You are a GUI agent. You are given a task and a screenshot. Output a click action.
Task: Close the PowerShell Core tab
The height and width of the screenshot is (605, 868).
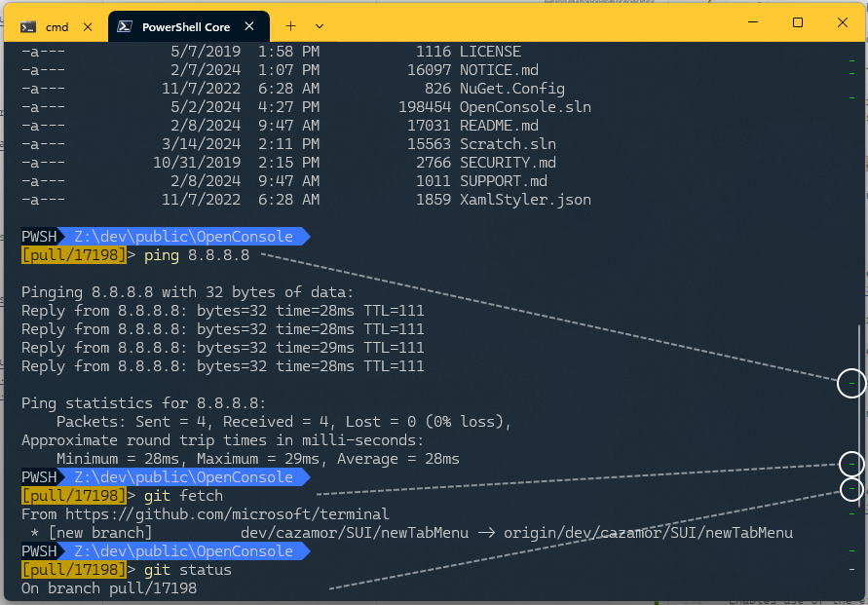point(249,26)
